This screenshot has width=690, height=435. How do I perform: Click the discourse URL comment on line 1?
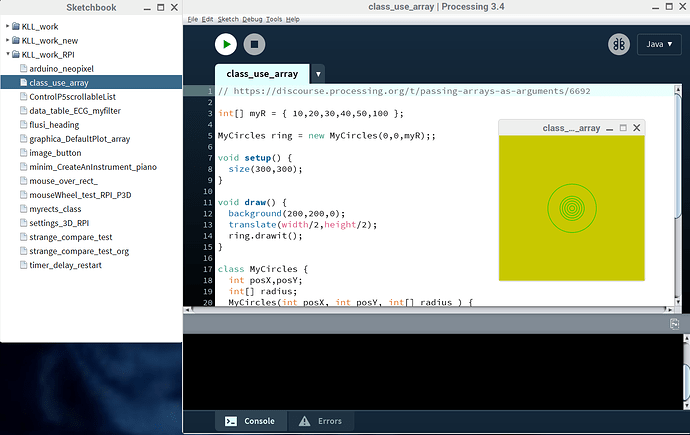(404, 91)
